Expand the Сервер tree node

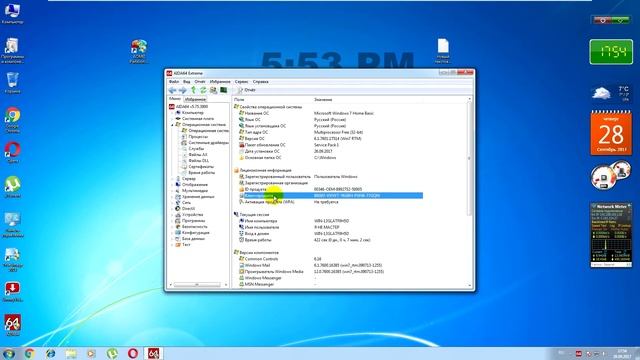[x=172, y=179]
